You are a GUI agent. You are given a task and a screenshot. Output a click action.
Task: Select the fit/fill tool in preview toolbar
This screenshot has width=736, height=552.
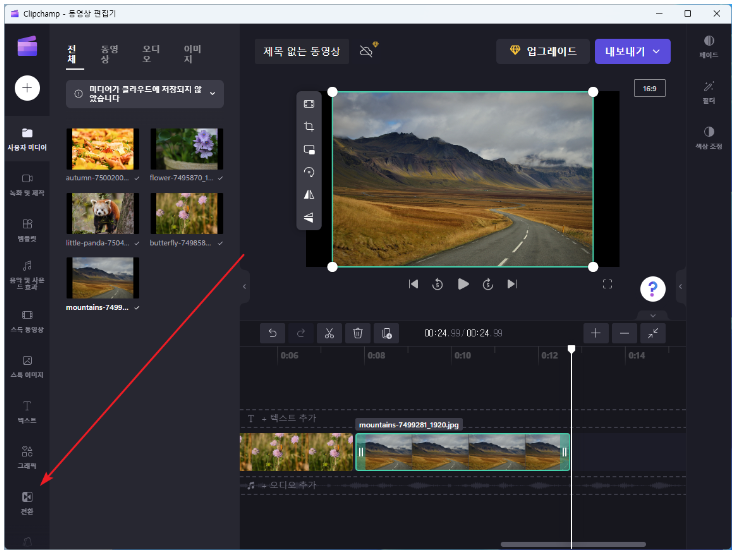click(x=309, y=104)
